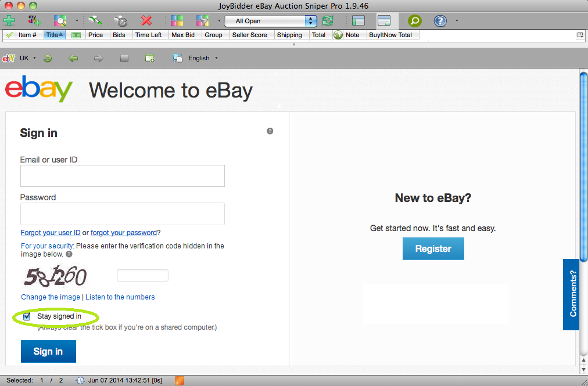Click the Change the image link
Image resolution: width=588 pixels, height=386 pixels.
[x=50, y=297]
